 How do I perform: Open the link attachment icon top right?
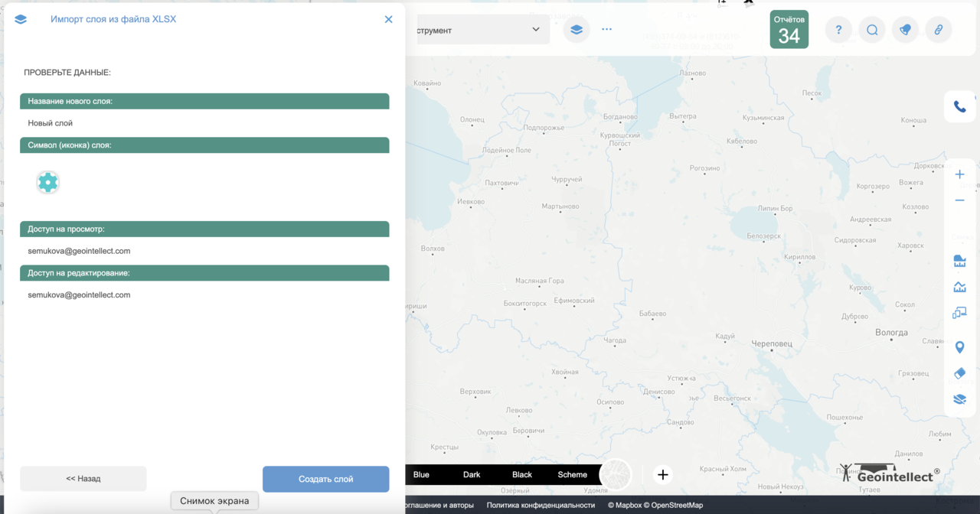point(939,29)
